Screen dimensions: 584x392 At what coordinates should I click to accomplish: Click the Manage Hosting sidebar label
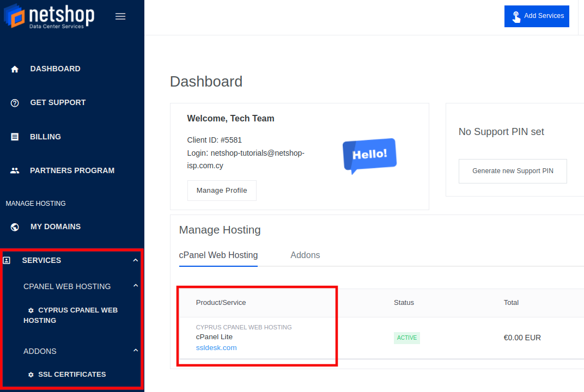(x=36, y=204)
